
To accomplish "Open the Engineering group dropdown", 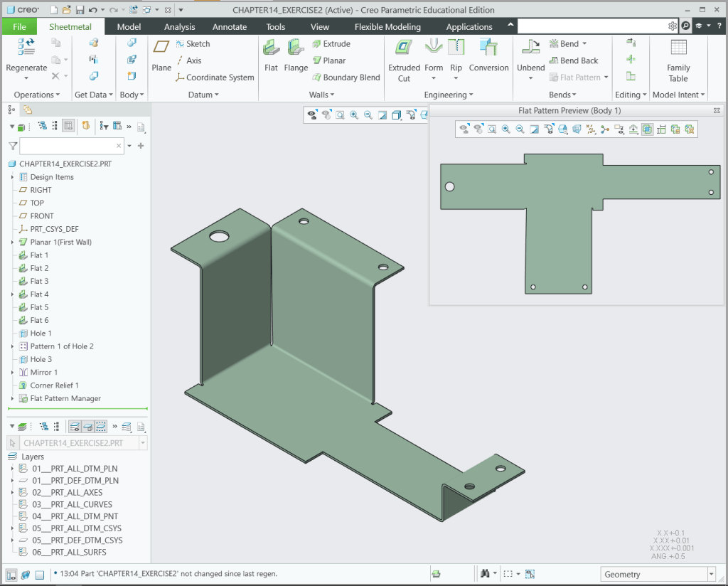I will pos(448,95).
